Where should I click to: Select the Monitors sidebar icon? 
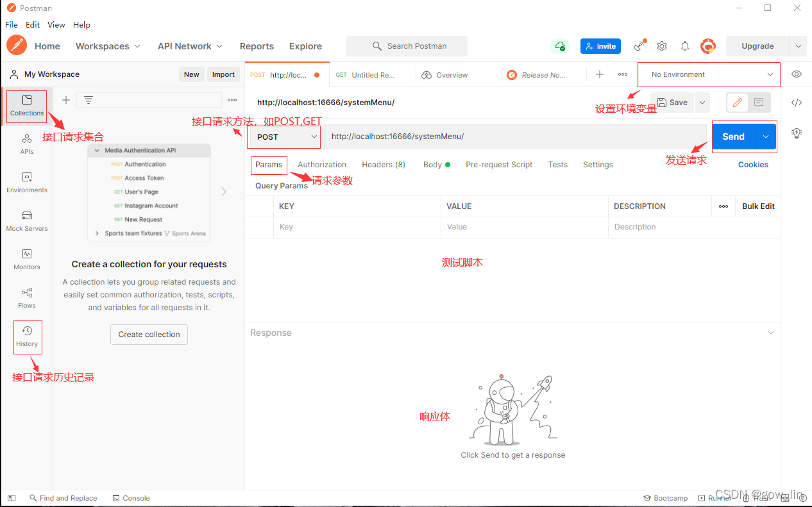pyautogui.click(x=27, y=259)
